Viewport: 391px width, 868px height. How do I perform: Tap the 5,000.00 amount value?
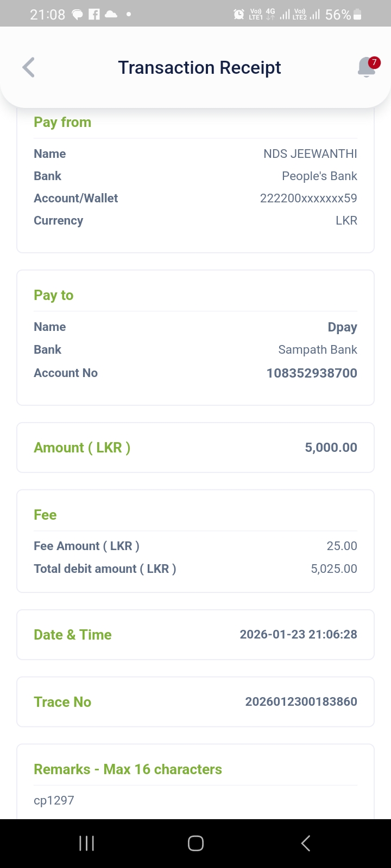pos(331,448)
